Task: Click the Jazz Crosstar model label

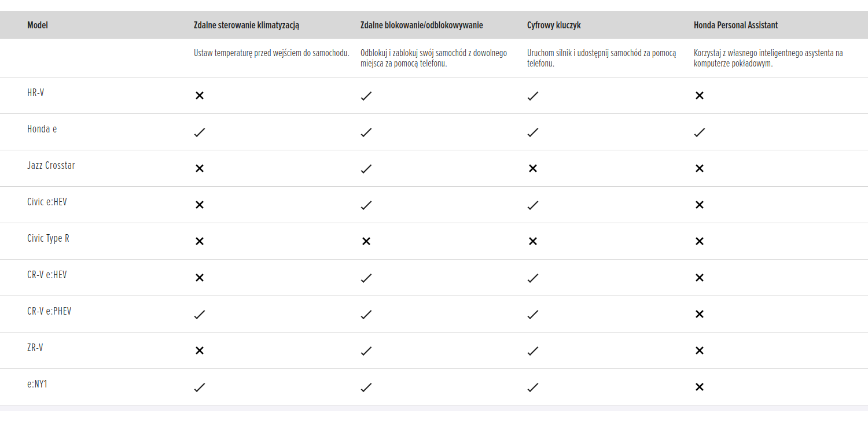Action: (x=51, y=165)
